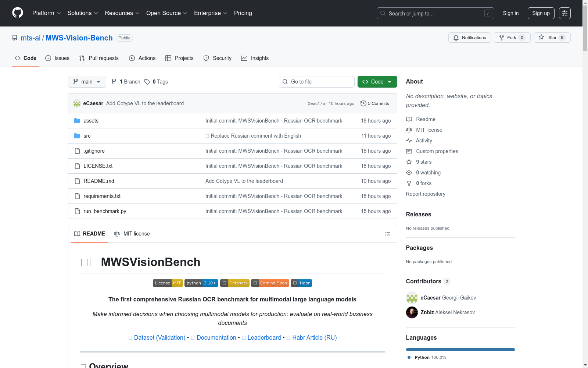Image resolution: width=588 pixels, height=368 pixels.
Task: Open Znbiz contributor avatar
Action: pos(412,312)
